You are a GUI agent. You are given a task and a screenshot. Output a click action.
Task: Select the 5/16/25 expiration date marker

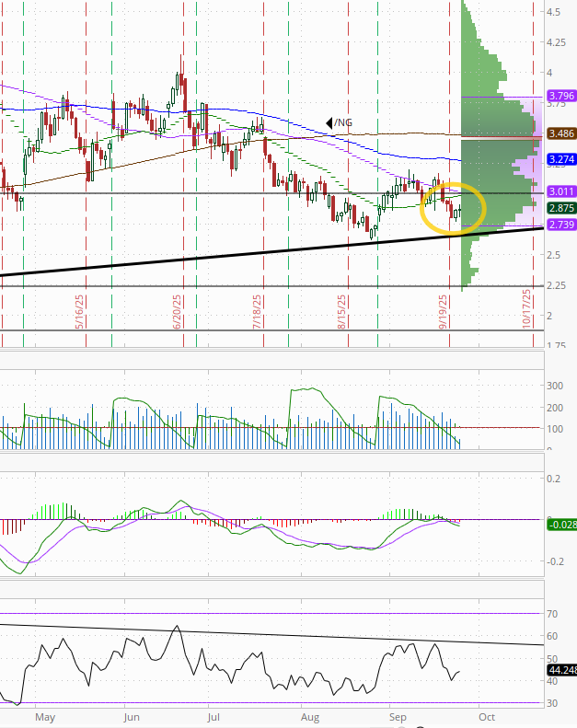pyautogui.click(x=79, y=312)
